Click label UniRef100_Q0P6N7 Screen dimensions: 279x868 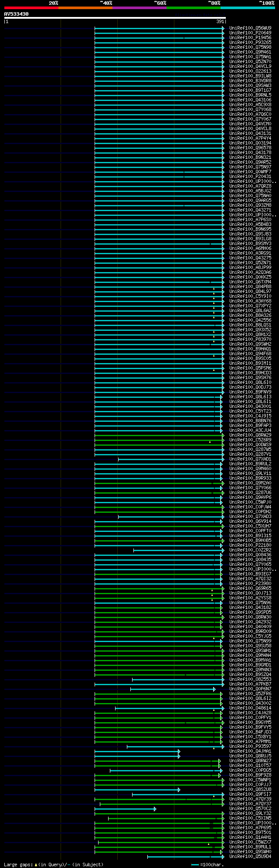250,689
